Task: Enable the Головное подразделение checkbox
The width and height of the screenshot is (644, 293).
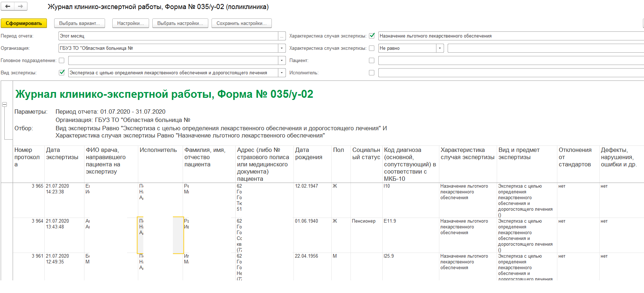Action: pyautogui.click(x=62, y=61)
